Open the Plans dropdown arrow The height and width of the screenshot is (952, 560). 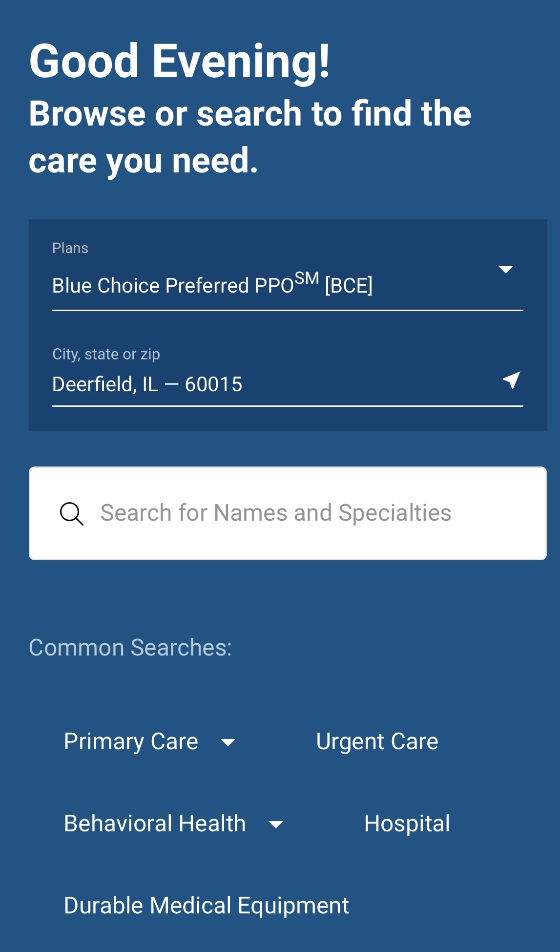[x=505, y=270]
